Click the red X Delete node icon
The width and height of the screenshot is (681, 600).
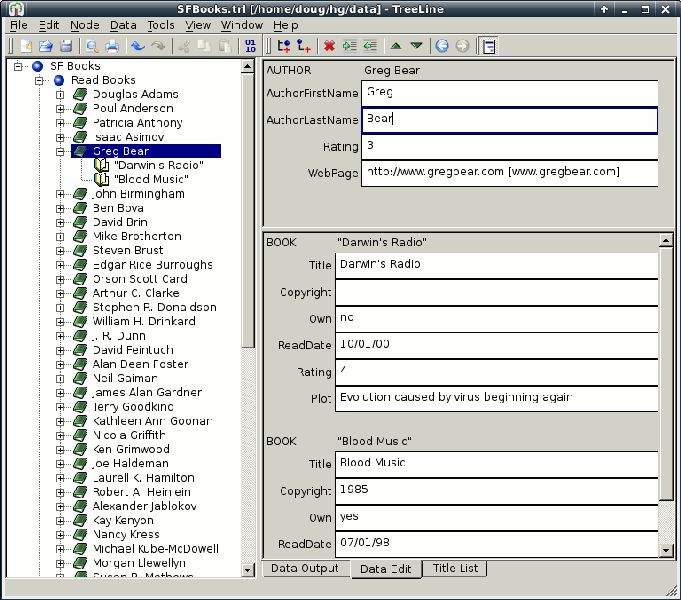pyautogui.click(x=329, y=46)
